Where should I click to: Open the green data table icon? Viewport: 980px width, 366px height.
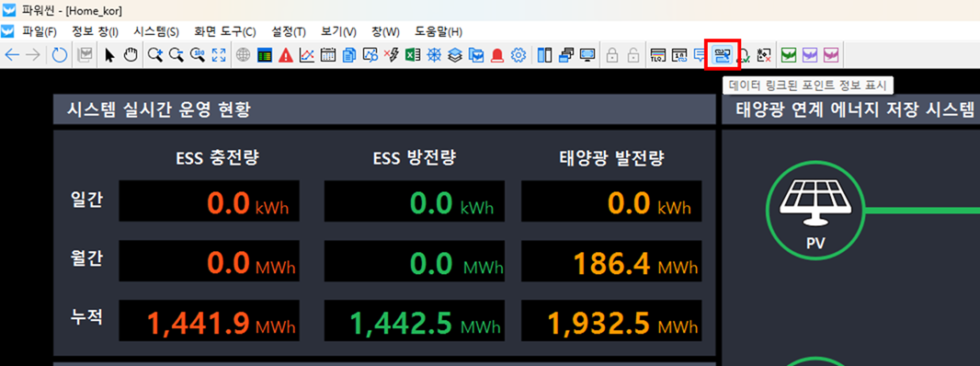(265, 56)
